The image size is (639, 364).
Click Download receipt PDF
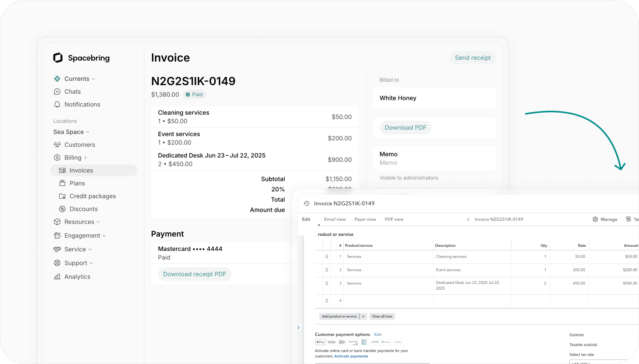pyautogui.click(x=195, y=274)
